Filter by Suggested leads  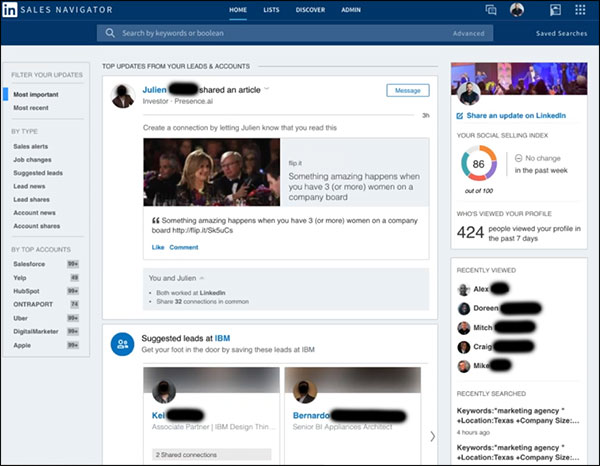pyautogui.click(x=38, y=173)
